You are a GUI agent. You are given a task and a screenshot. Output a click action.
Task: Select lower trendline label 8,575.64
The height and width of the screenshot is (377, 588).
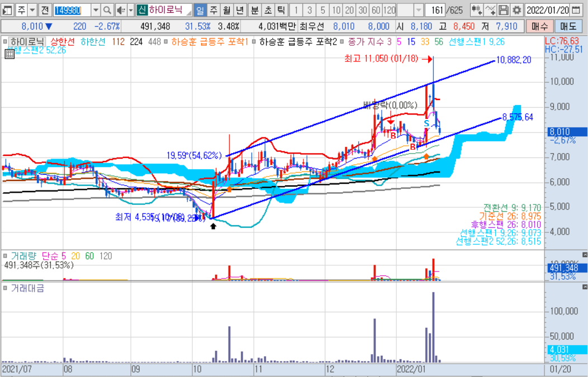click(518, 117)
